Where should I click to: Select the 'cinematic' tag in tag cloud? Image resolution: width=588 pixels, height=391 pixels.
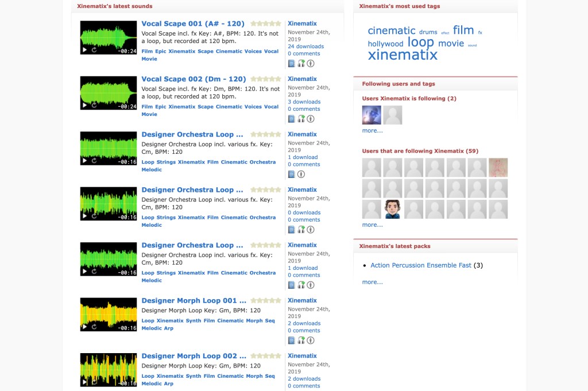(391, 31)
